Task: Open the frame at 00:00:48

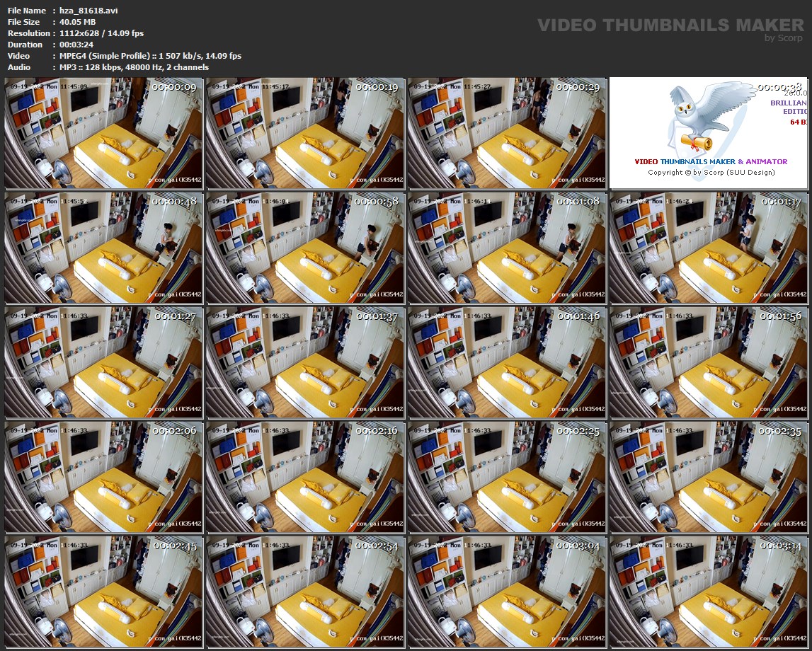Action: (x=103, y=248)
